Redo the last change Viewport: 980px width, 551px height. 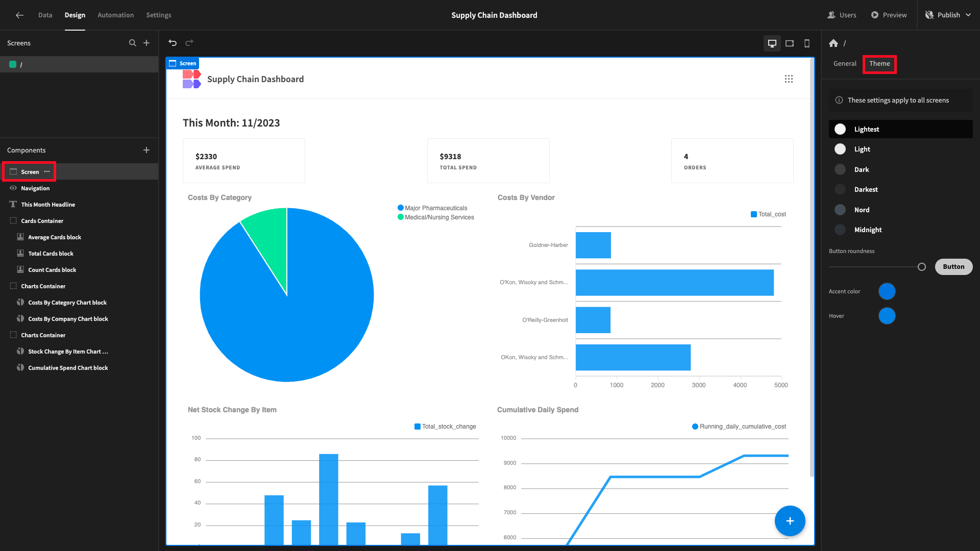189,43
